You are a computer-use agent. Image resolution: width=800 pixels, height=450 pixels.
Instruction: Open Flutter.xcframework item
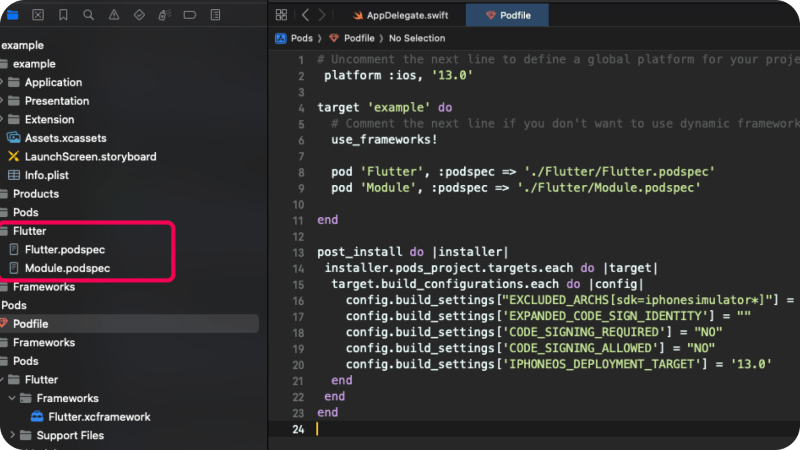pos(99,417)
